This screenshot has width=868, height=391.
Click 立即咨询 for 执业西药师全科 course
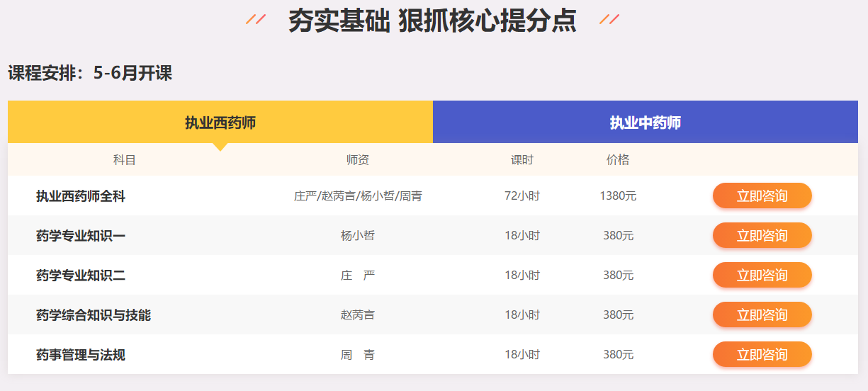click(x=762, y=195)
